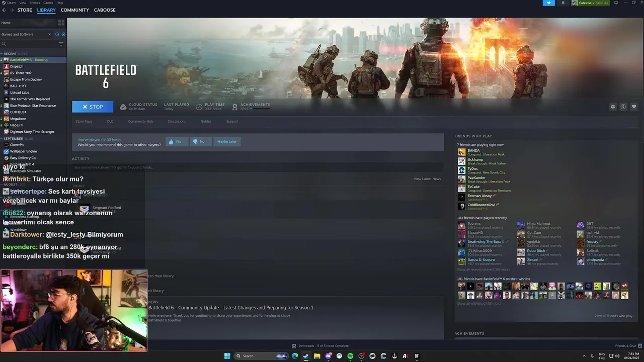Click the recent activity clock filter icon
644x362 pixels.
point(57,34)
